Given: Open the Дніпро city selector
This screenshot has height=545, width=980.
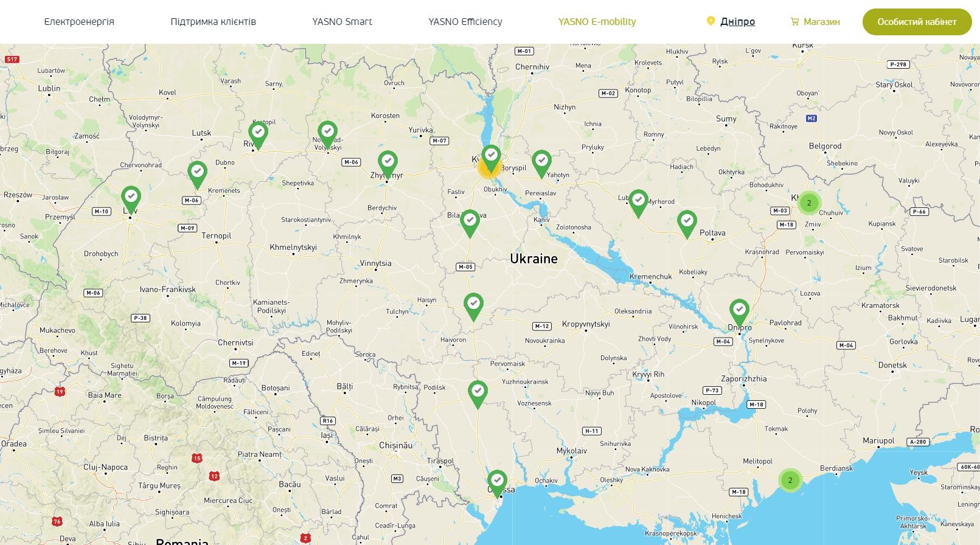Looking at the screenshot, I should pos(737,22).
